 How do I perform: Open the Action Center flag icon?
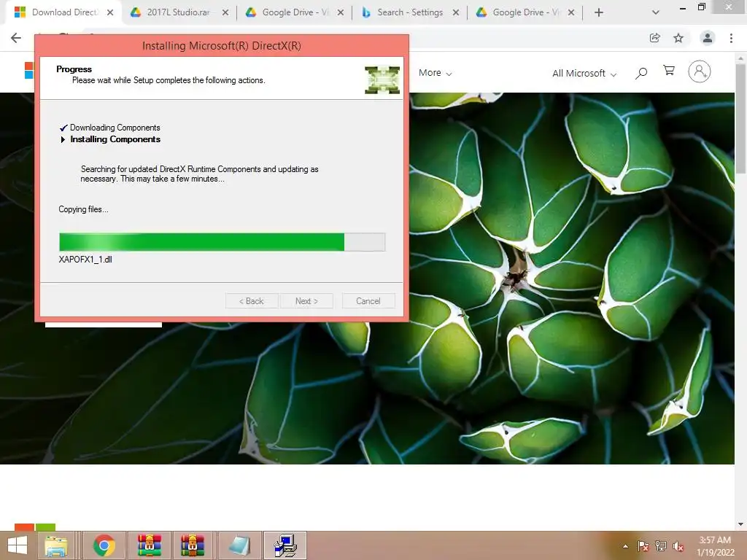point(643,546)
